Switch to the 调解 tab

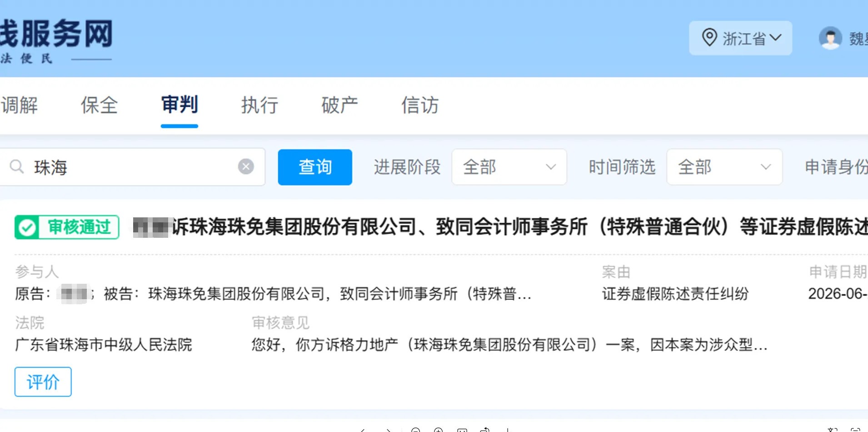pyautogui.click(x=19, y=105)
